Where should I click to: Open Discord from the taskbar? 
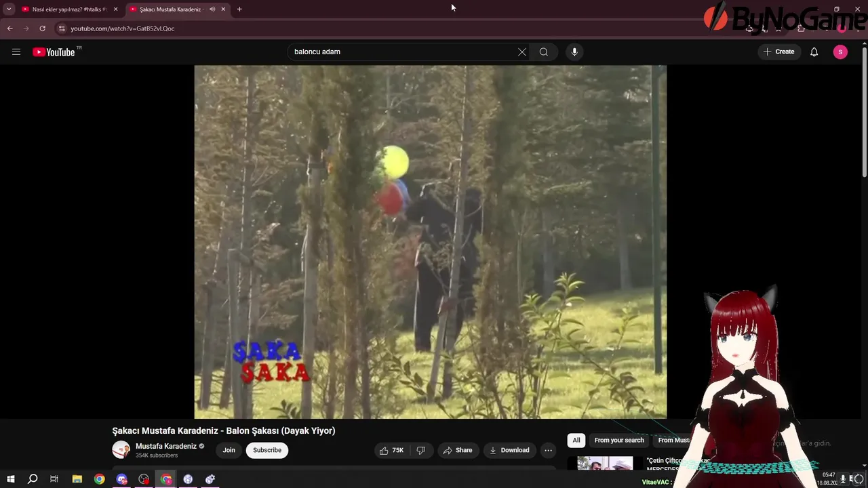click(x=121, y=479)
